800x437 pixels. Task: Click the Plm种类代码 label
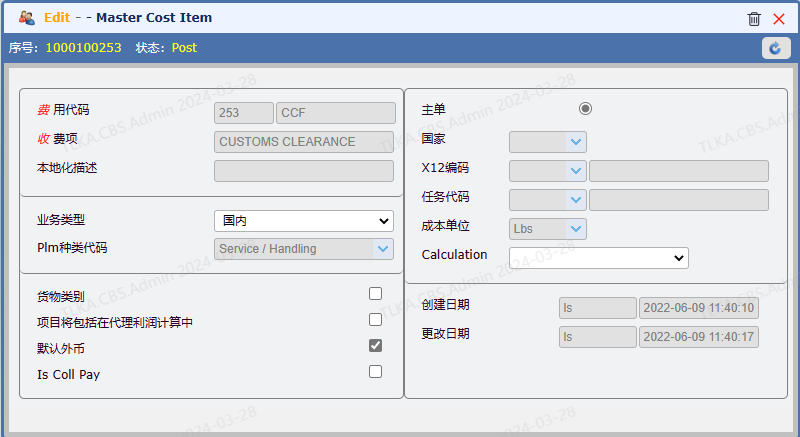(72, 248)
